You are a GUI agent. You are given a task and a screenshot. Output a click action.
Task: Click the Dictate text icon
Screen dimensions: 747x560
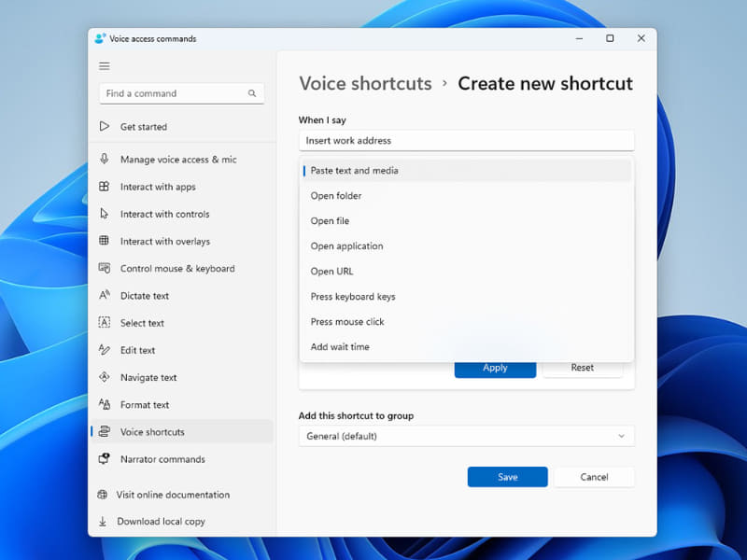pyautogui.click(x=105, y=295)
